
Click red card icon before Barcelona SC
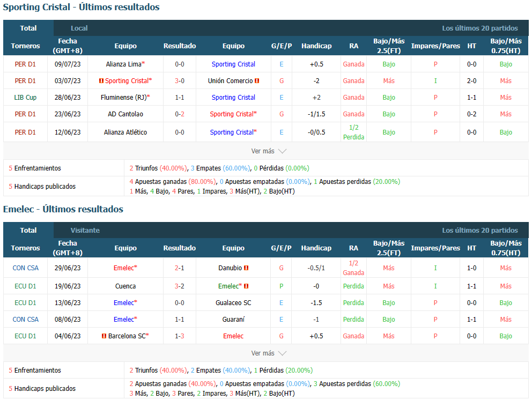(104, 336)
